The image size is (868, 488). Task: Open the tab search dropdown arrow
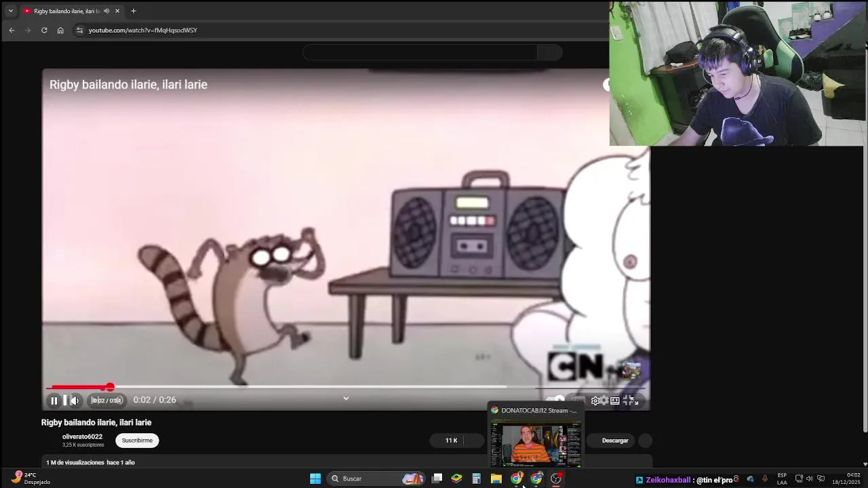(x=10, y=11)
